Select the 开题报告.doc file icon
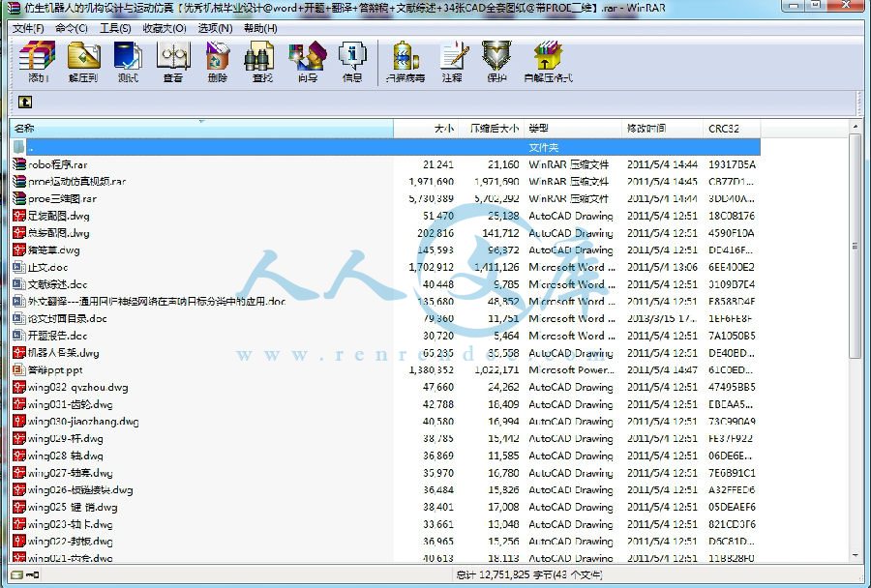 coord(19,336)
